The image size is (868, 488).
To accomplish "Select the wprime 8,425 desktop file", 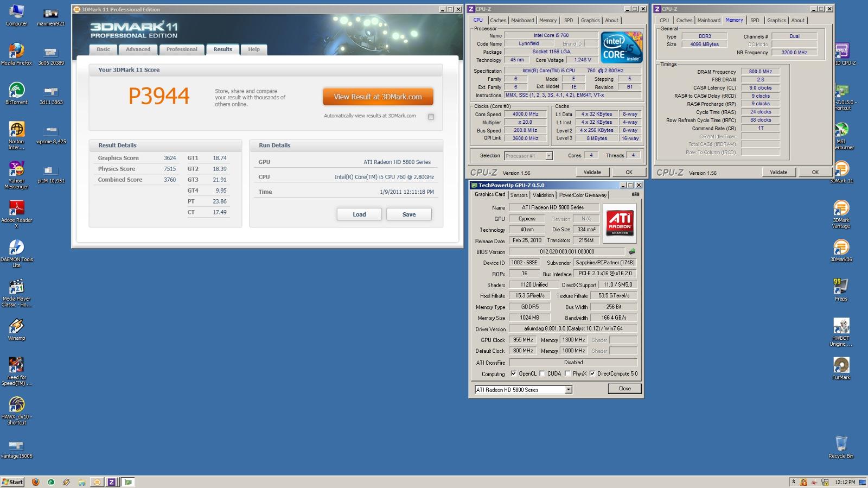I will tap(51, 134).
